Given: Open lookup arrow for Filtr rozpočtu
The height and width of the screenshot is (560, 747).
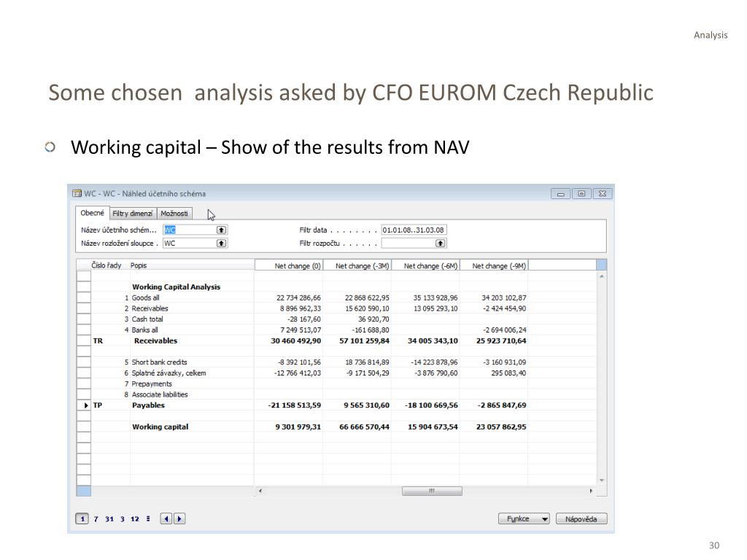Looking at the screenshot, I should click(x=441, y=244).
